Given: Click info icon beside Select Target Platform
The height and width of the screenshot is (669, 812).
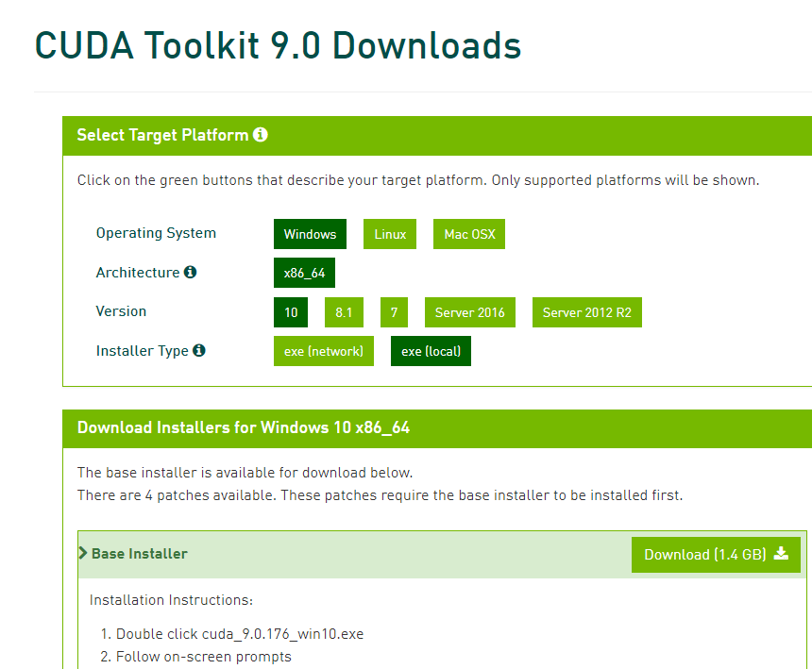Looking at the screenshot, I should pos(261,135).
